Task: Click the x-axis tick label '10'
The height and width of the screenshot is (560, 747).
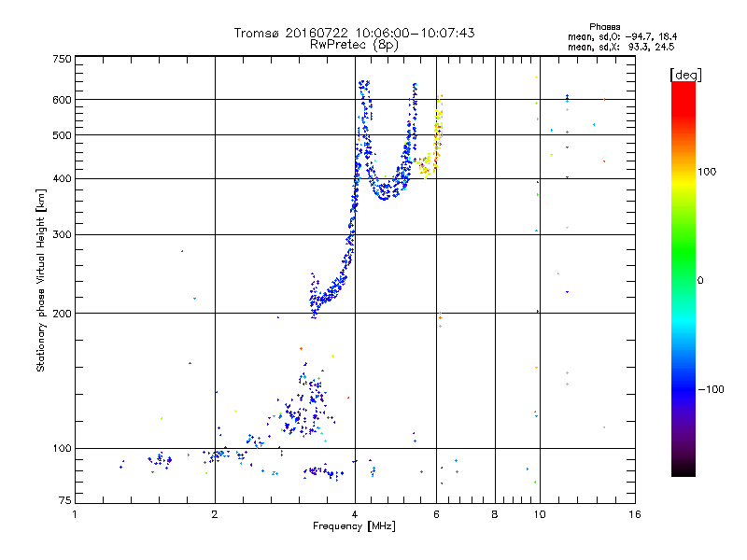Action: point(540,514)
